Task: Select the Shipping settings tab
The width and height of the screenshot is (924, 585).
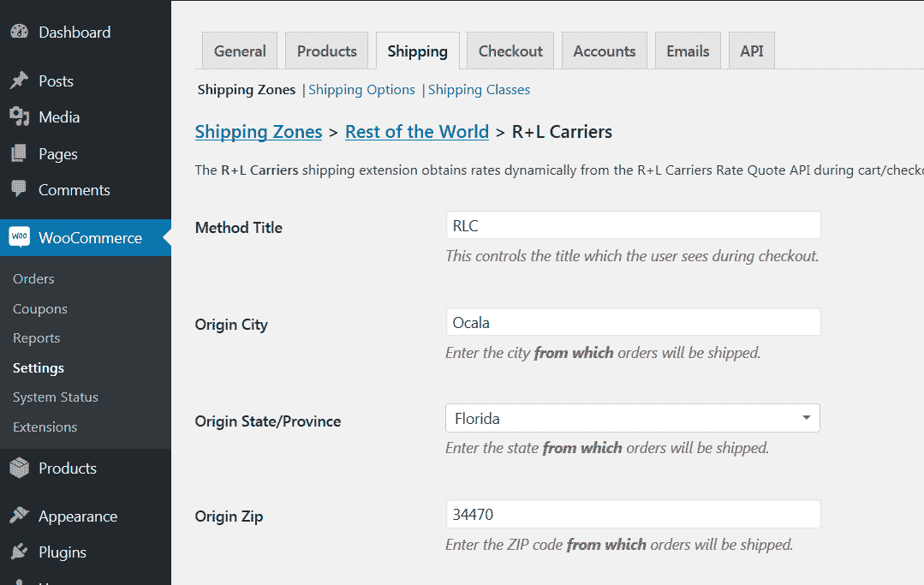Action: [x=417, y=51]
